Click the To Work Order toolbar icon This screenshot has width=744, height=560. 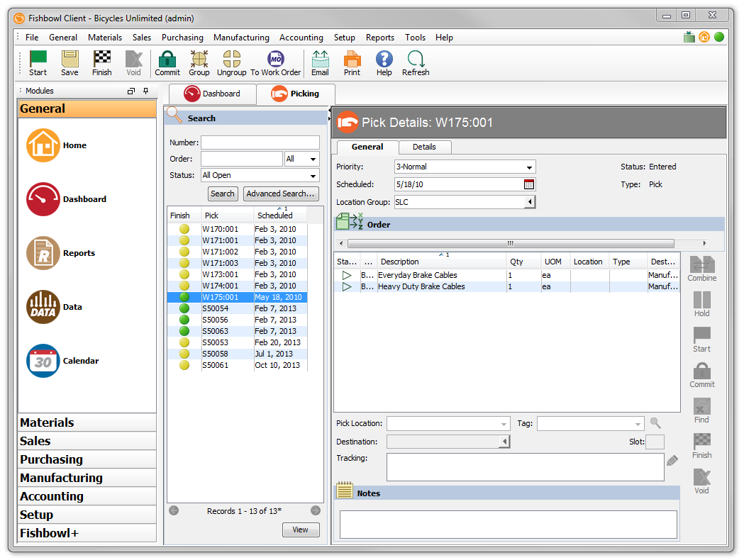click(x=276, y=63)
